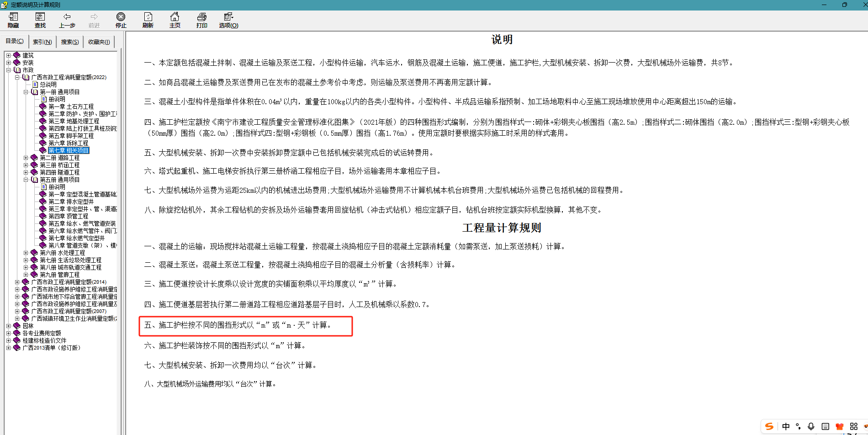Switch to the 搜索(S) tab
868x435 pixels.
[x=70, y=42]
